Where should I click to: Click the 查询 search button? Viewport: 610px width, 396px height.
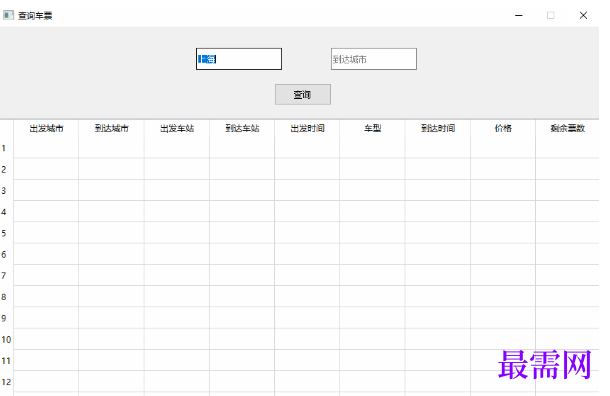coord(303,95)
